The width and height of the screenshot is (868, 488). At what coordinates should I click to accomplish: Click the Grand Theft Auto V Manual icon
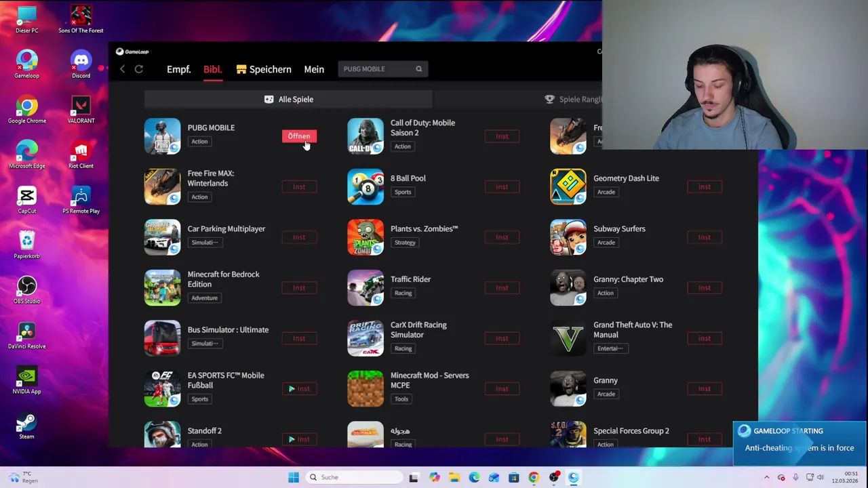tap(568, 338)
